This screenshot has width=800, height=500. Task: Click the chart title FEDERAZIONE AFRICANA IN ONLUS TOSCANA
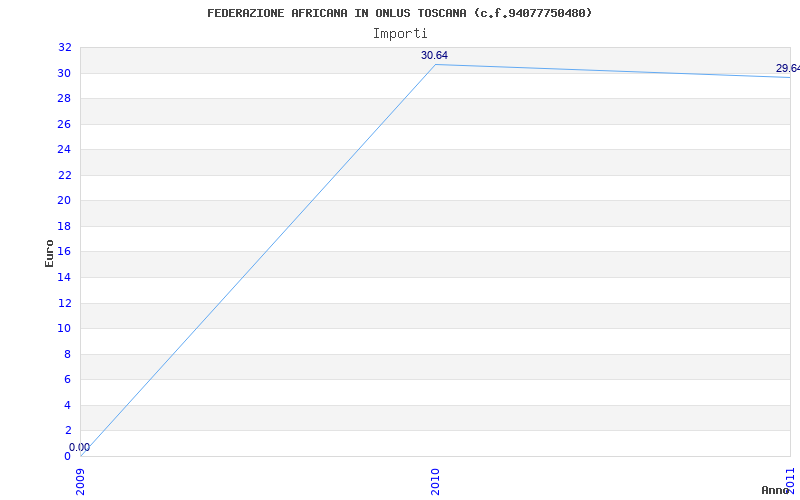click(x=399, y=13)
